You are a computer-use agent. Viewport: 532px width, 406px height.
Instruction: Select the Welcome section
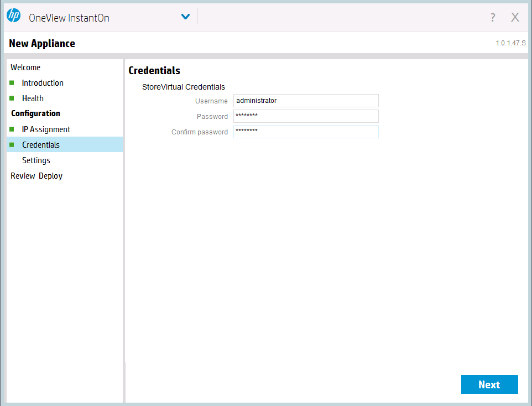[x=25, y=67]
